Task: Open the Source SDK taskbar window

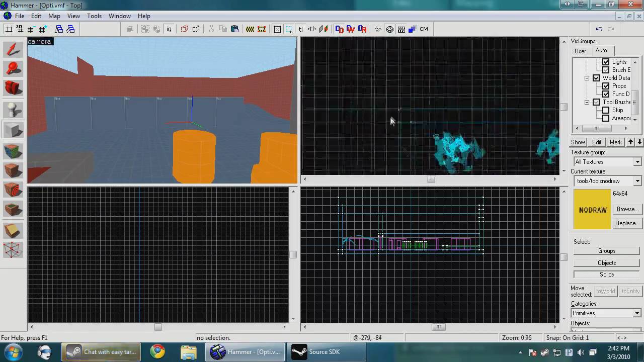Action: click(325, 352)
